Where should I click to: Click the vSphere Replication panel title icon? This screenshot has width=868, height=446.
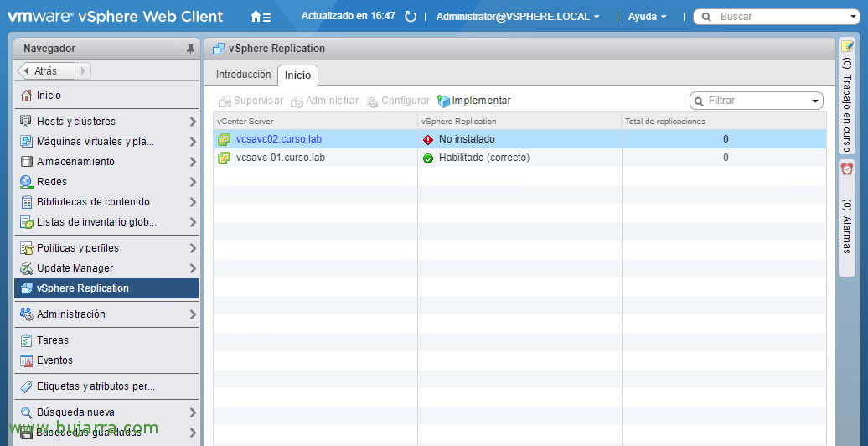219,49
